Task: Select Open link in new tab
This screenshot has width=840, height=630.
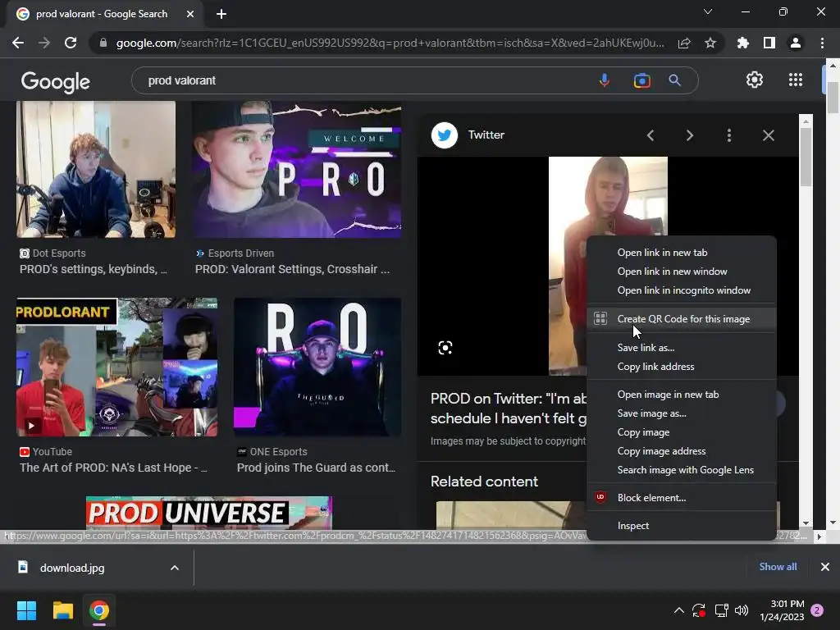Action: point(682,253)
